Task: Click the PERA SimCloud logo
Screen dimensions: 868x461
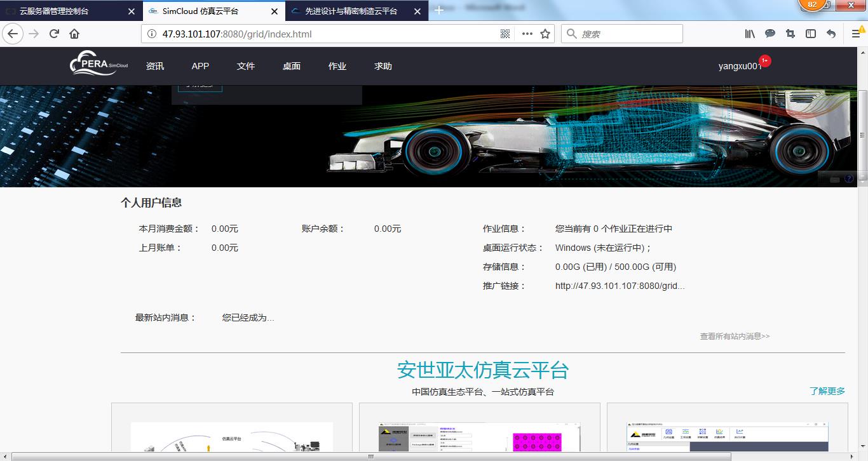Action: click(99, 65)
